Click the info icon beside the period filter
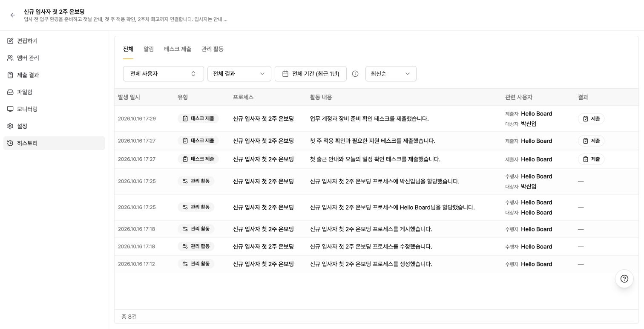Image resolution: width=644 pixels, height=329 pixels. [x=355, y=74]
